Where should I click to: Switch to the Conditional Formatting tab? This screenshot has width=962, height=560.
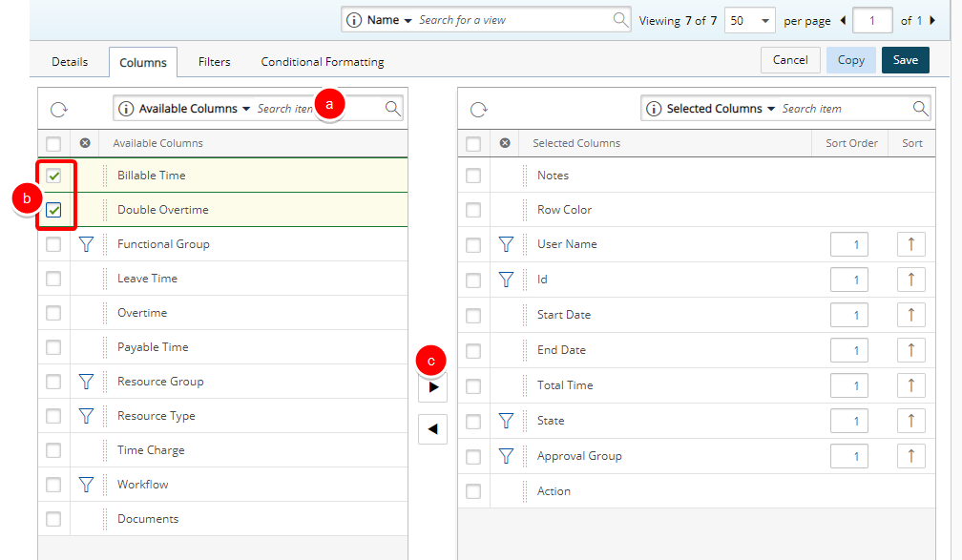(x=323, y=62)
